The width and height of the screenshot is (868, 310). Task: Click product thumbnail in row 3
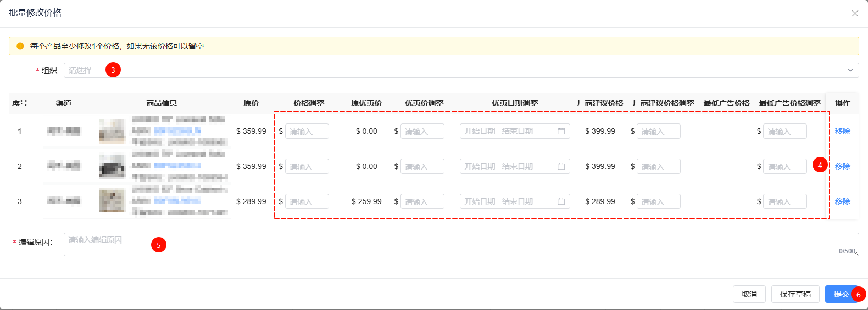112,201
